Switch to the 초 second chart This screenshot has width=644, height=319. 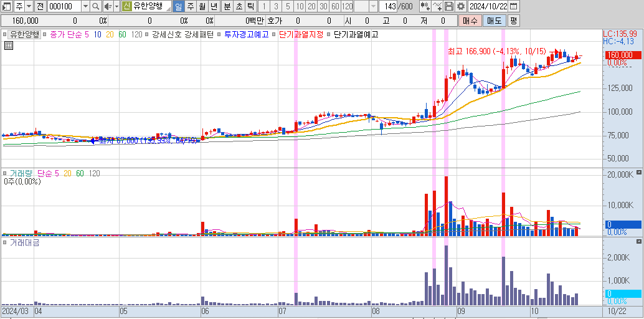[x=239, y=6]
